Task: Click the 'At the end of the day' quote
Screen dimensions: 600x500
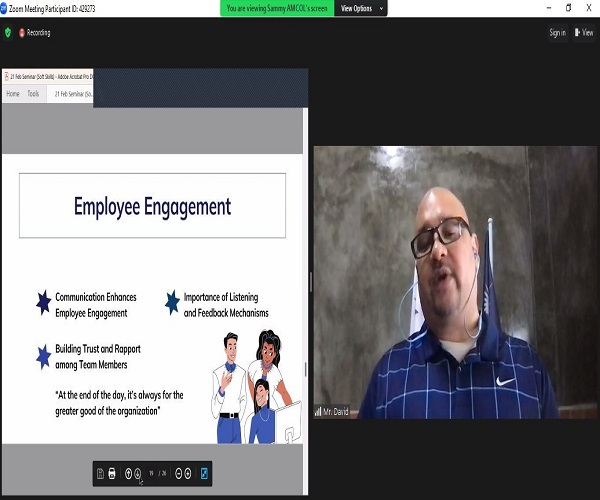Action: (x=119, y=403)
